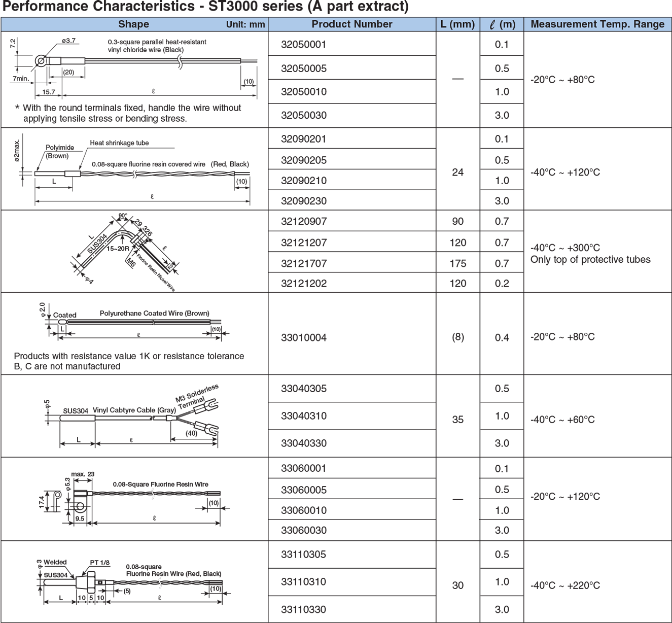Click product number 32090210
This screenshot has height=623, width=672.
[304, 181]
